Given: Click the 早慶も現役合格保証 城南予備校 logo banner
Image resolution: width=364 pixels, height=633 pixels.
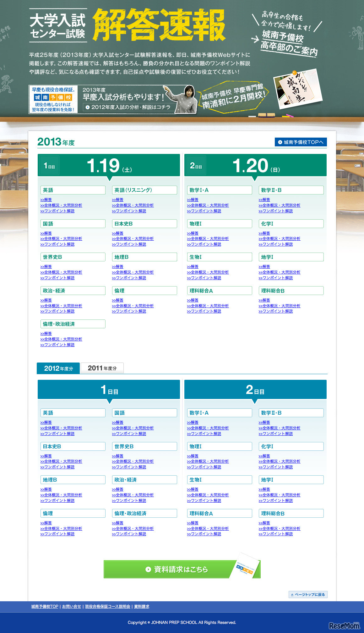Looking at the screenshot, I should 53,99.
